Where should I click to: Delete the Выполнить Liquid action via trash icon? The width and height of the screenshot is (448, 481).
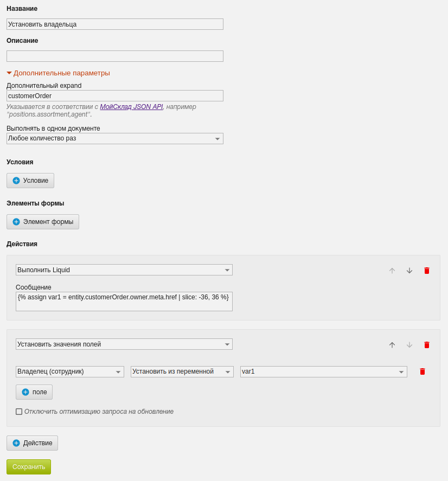point(426,271)
